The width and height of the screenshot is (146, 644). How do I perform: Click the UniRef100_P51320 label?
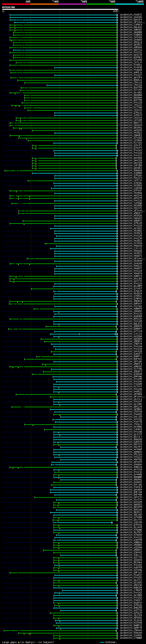[131, 454]
